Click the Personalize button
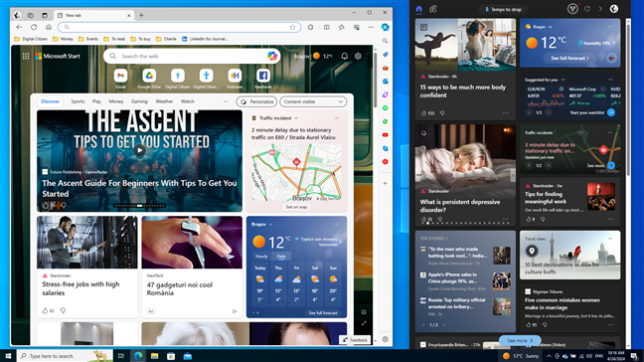This screenshot has height=362, width=644. (257, 101)
